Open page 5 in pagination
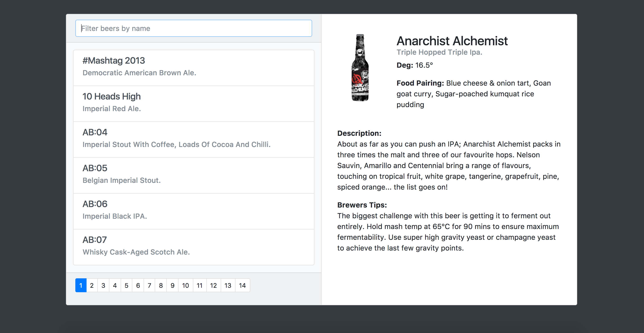This screenshot has width=644, height=333. [126, 285]
